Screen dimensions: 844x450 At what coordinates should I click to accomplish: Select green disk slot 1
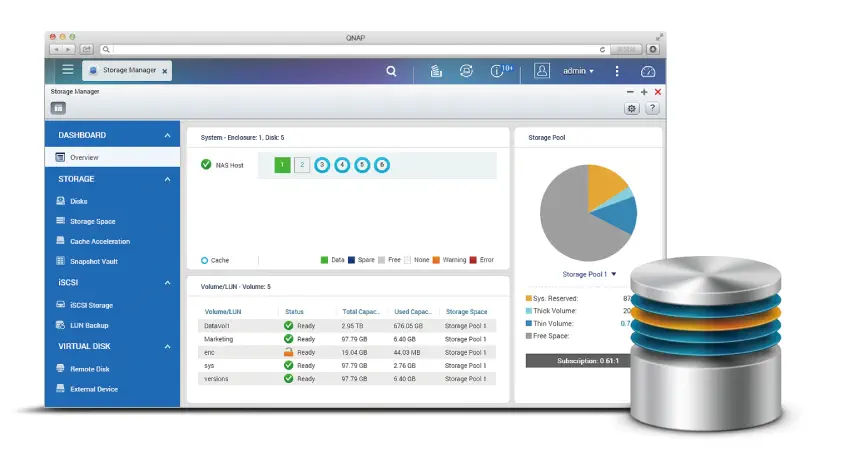click(x=282, y=165)
